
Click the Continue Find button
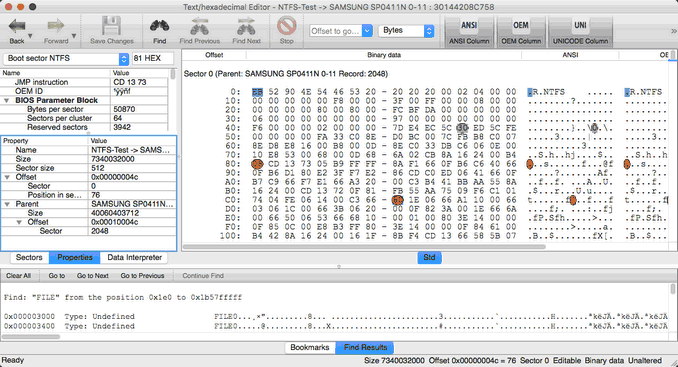[203, 276]
